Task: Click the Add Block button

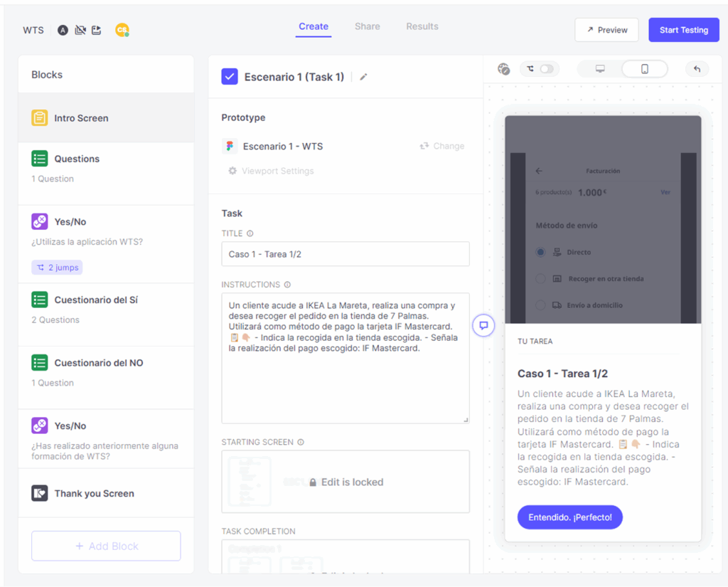Action: pyautogui.click(x=106, y=546)
